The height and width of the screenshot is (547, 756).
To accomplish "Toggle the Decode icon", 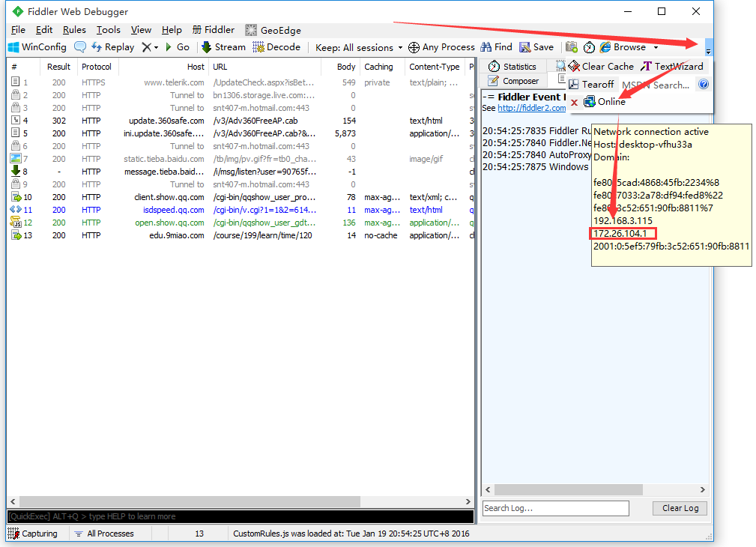I will pyautogui.click(x=276, y=46).
